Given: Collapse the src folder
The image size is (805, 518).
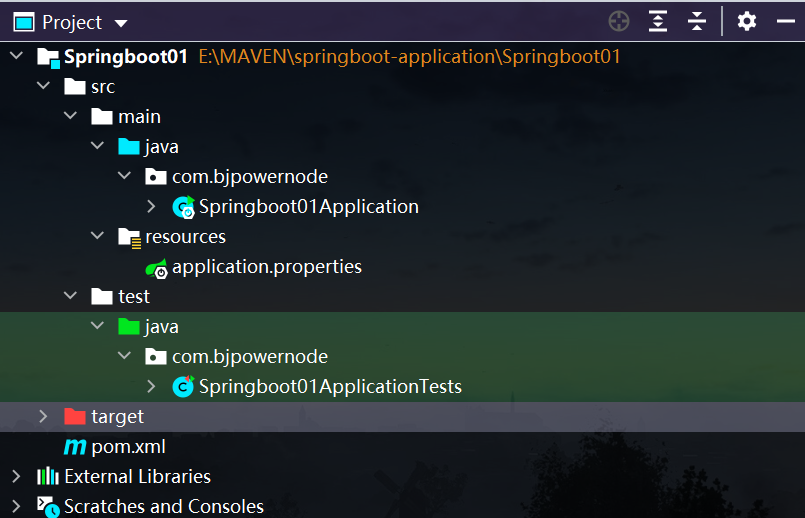Looking at the screenshot, I should point(44,85).
